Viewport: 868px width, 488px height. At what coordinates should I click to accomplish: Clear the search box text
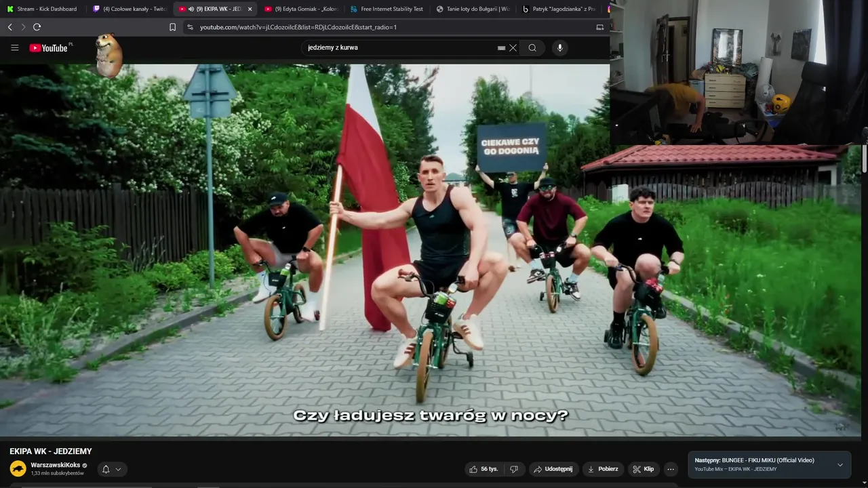pyautogui.click(x=513, y=47)
